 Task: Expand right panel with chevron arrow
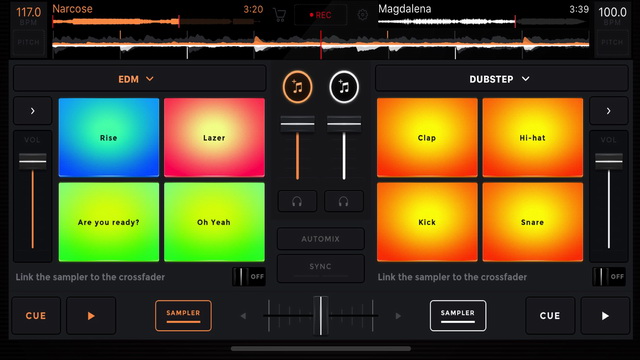[609, 111]
